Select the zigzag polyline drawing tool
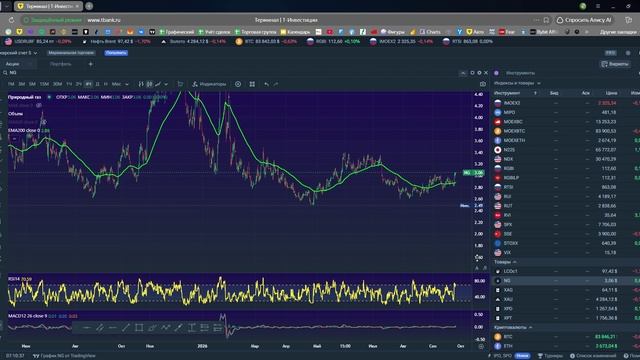 tap(165, 327)
